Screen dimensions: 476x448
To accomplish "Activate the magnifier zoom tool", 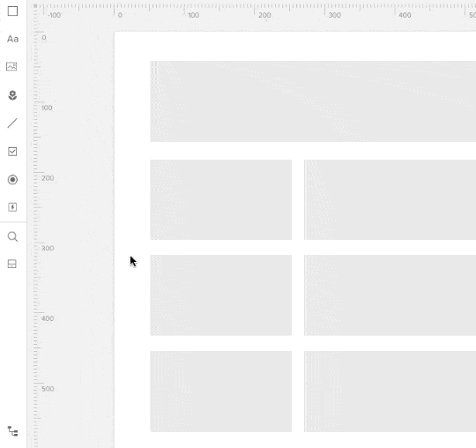I will (x=12, y=236).
